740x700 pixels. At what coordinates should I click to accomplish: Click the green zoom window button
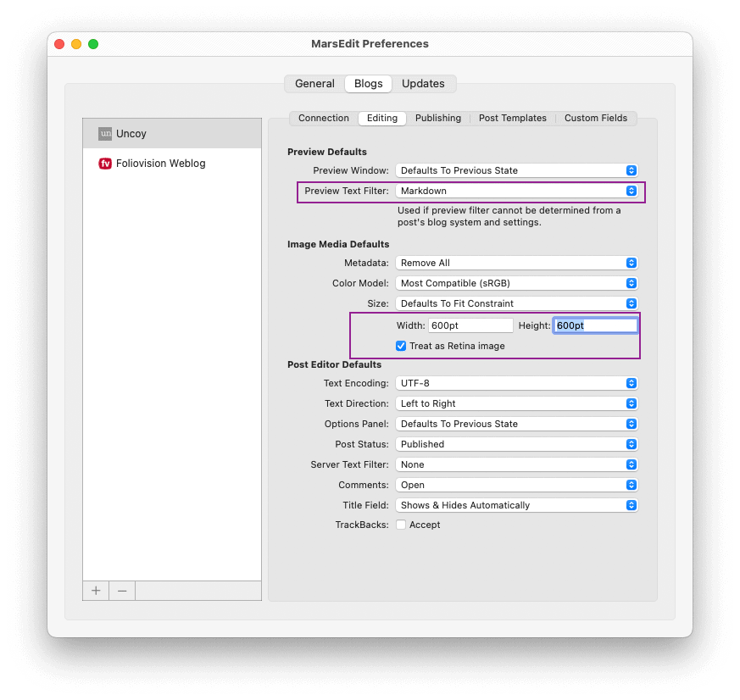tap(93, 44)
